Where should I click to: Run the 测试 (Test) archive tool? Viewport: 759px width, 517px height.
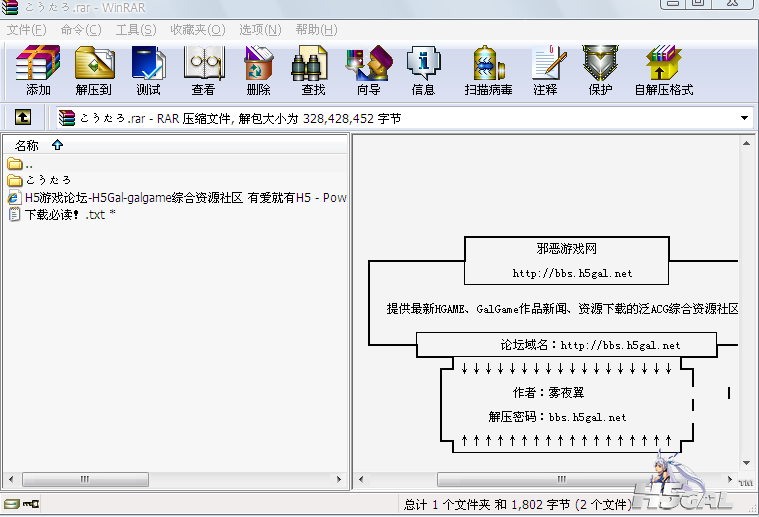pos(149,70)
